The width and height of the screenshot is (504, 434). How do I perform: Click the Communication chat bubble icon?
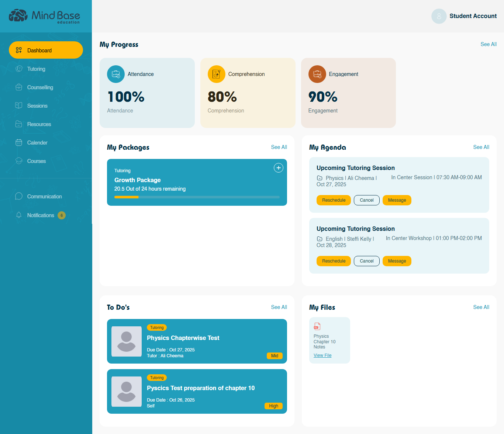[19, 196]
